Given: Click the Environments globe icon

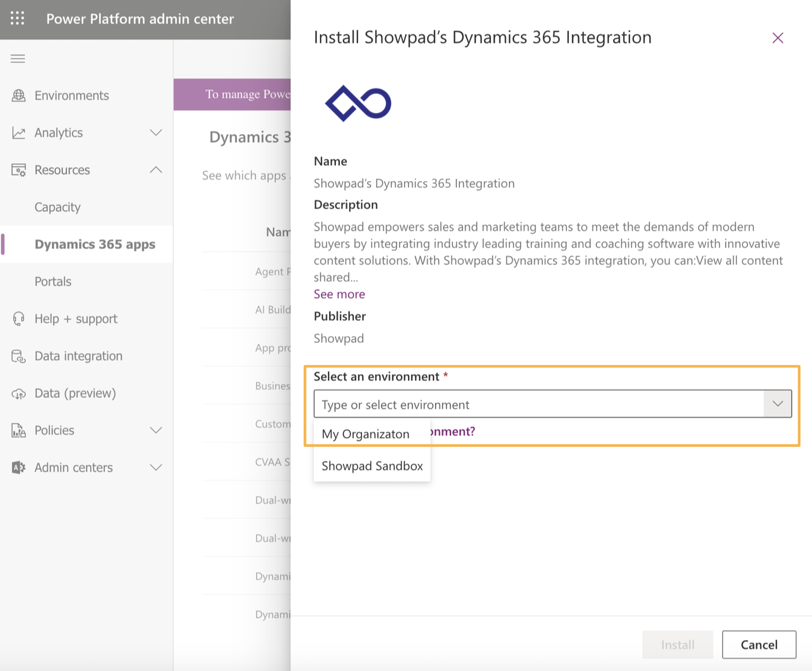Looking at the screenshot, I should 18,96.
